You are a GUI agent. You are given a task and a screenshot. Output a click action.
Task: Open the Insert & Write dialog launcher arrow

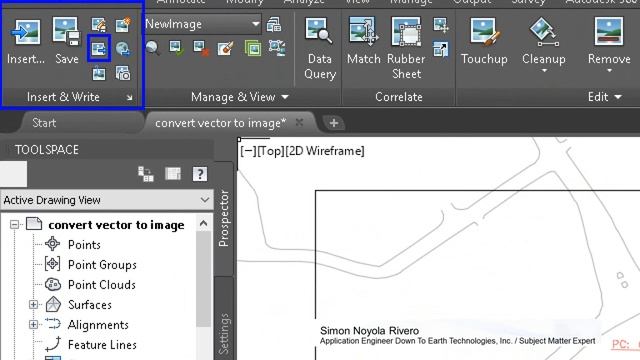pyautogui.click(x=129, y=98)
